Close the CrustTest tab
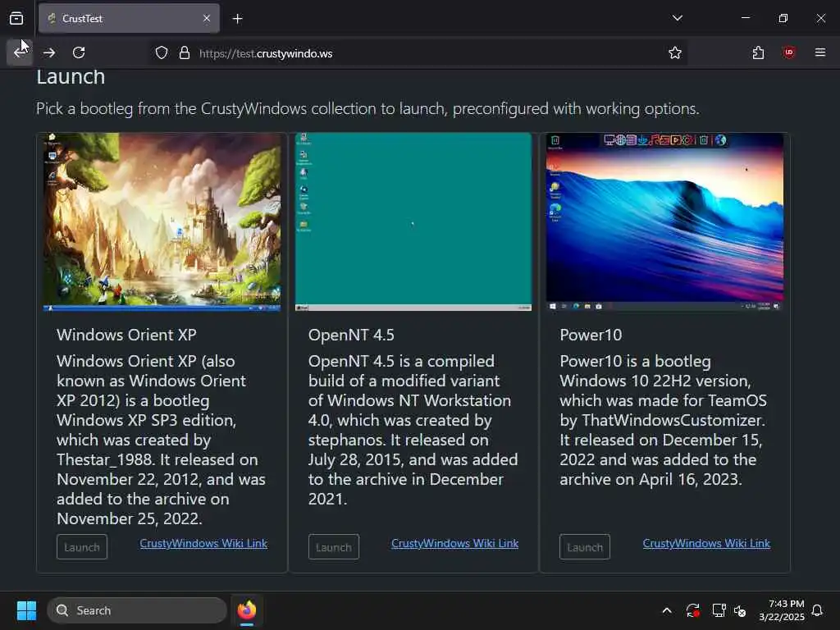840x630 pixels. click(x=207, y=18)
